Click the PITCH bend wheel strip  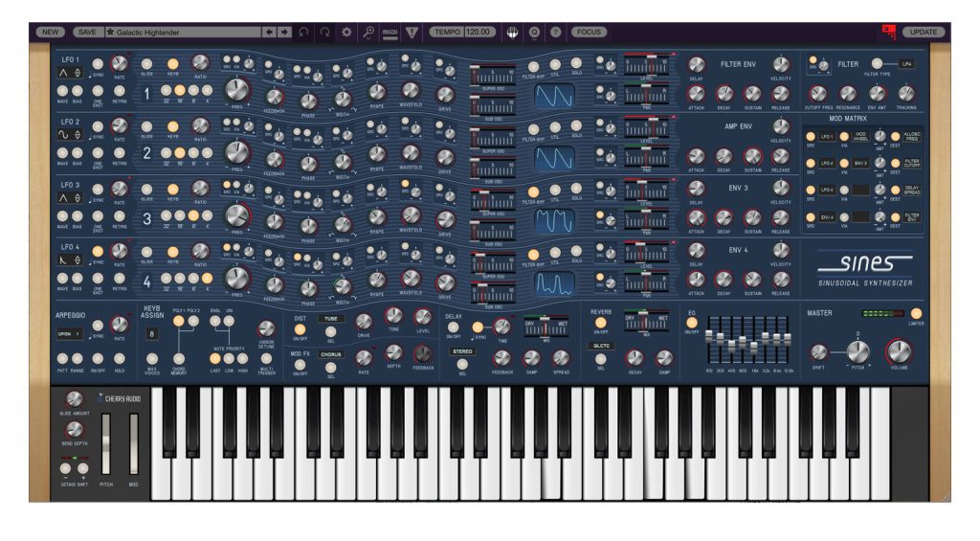(x=106, y=443)
